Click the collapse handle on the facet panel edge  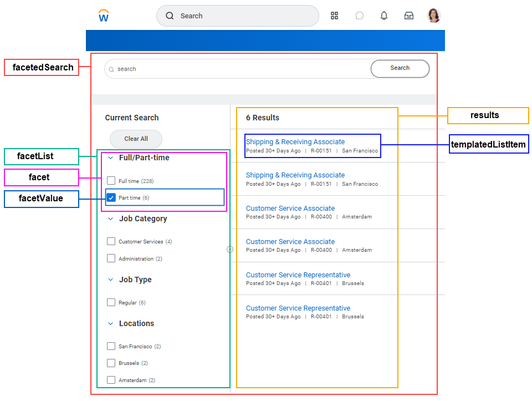click(x=229, y=250)
